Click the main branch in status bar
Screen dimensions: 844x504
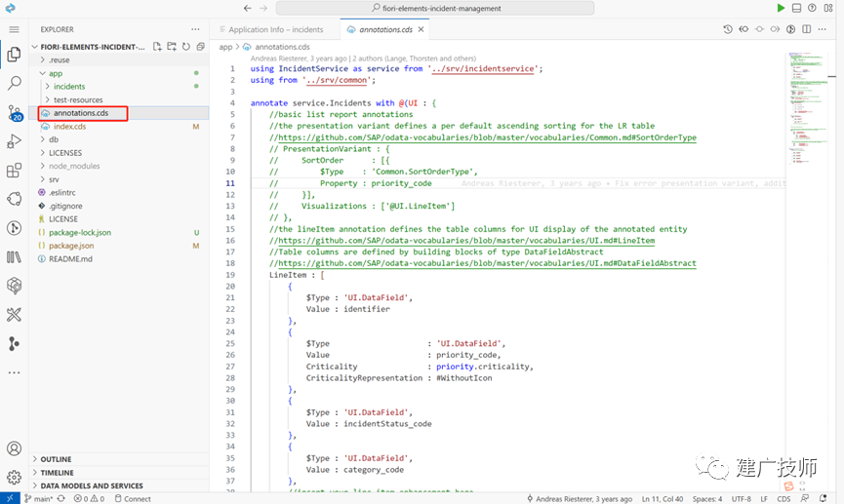38,498
